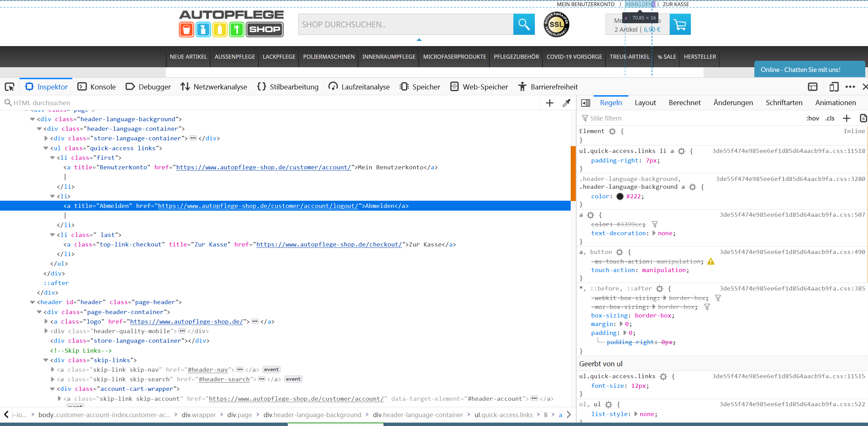Click the plus icon to add new HTML node
Viewport: 868px width, 426px height.
tap(550, 103)
